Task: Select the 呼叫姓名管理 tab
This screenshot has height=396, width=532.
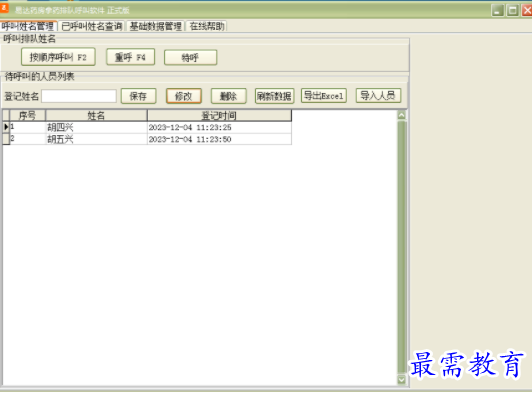Action: click(28, 26)
